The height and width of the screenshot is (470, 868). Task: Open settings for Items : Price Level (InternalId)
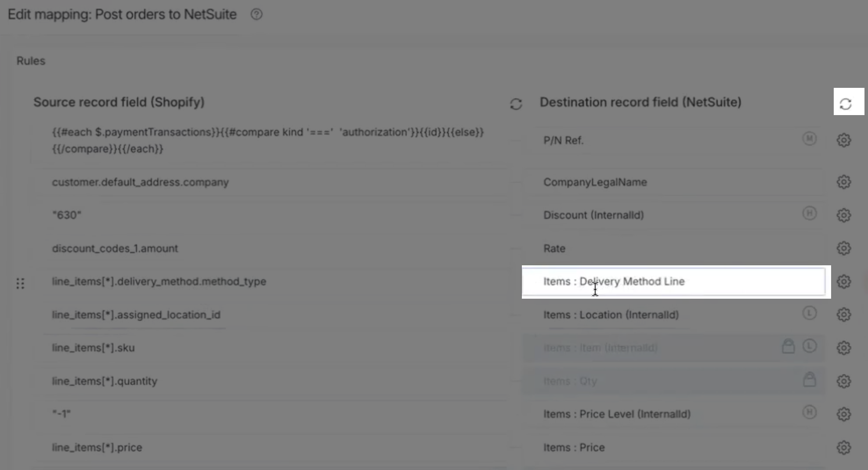pyautogui.click(x=844, y=414)
